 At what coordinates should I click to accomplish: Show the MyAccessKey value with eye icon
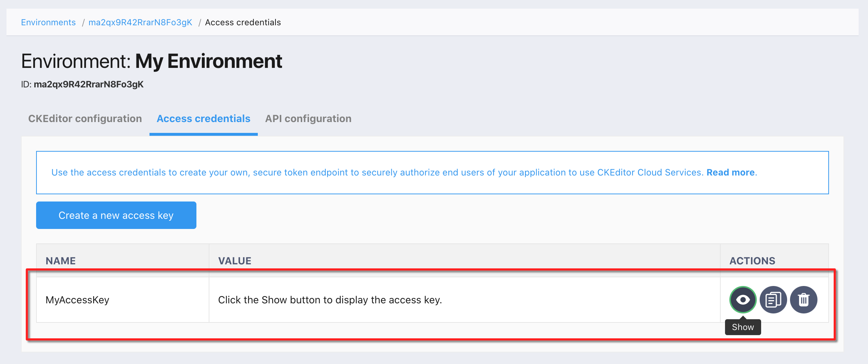[743, 300]
